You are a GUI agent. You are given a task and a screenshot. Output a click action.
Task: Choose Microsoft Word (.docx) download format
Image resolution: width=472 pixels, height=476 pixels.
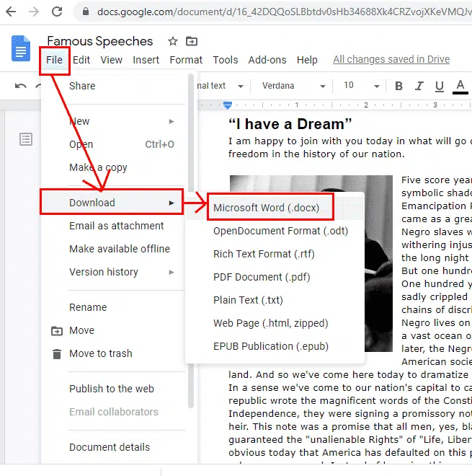point(270,208)
